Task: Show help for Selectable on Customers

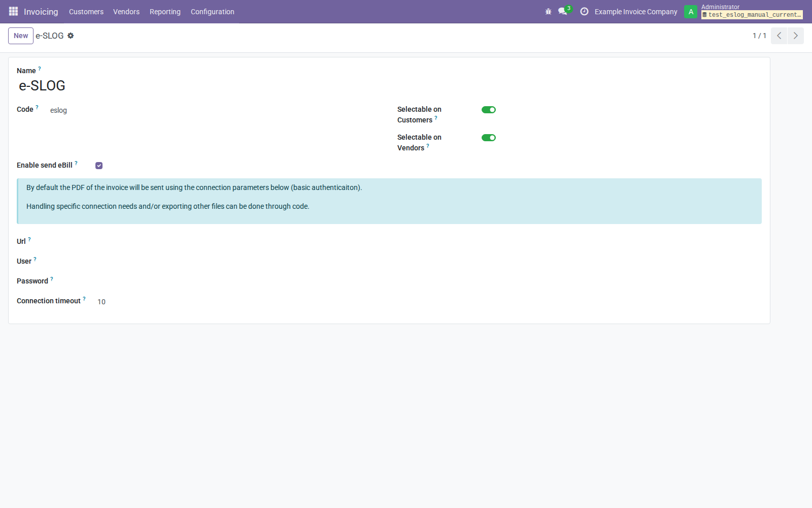Action: pos(436,118)
